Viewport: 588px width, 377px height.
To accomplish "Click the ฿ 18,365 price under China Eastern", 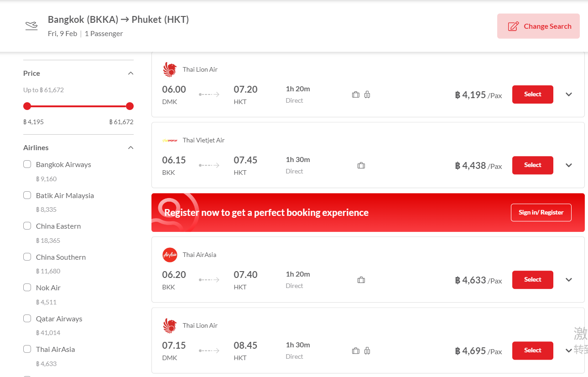I will tap(48, 241).
